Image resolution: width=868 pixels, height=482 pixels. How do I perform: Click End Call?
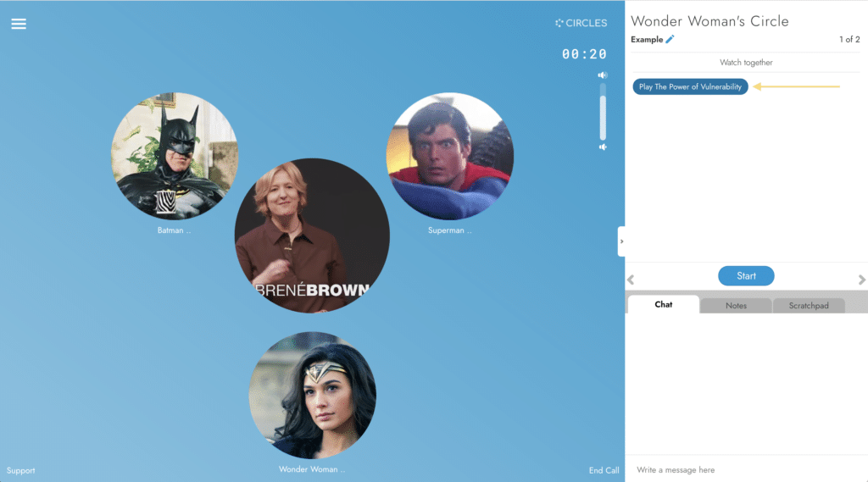(604, 470)
